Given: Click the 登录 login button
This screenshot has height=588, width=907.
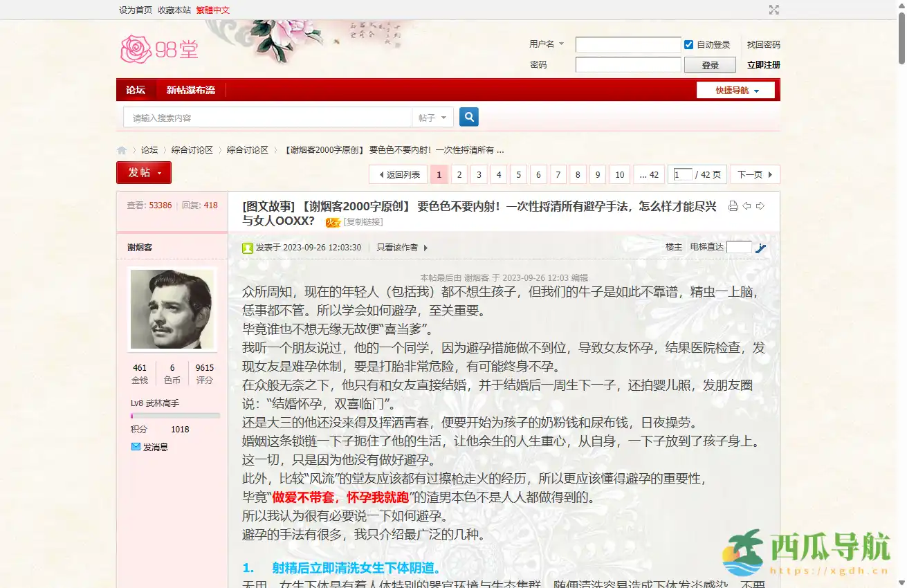Looking at the screenshot, I should (x=710, y=64).
